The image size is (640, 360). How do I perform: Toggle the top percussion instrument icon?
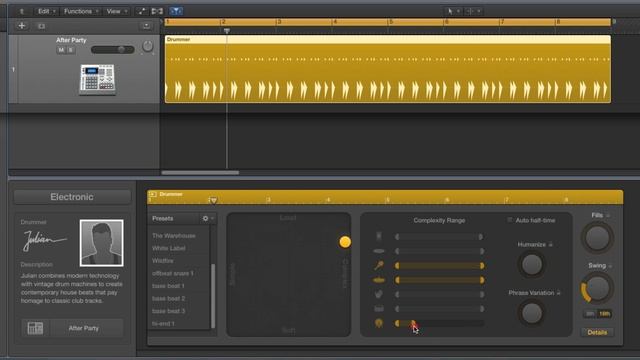379,236
